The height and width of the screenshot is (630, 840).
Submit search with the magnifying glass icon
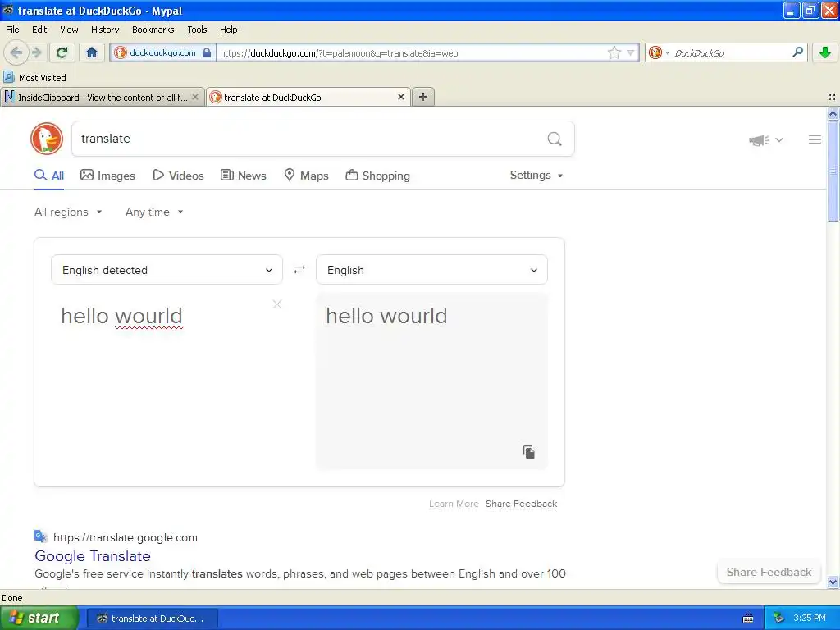coord(555,139)
